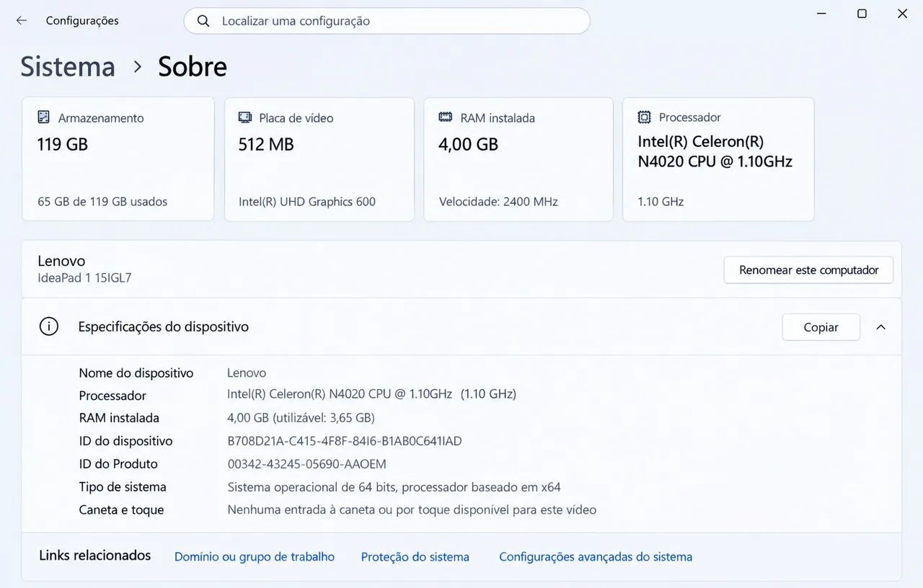Open the Sistema breadcrumb
Image resolution: width=923 pixels, height=588 pixels.
coord(68,66)
